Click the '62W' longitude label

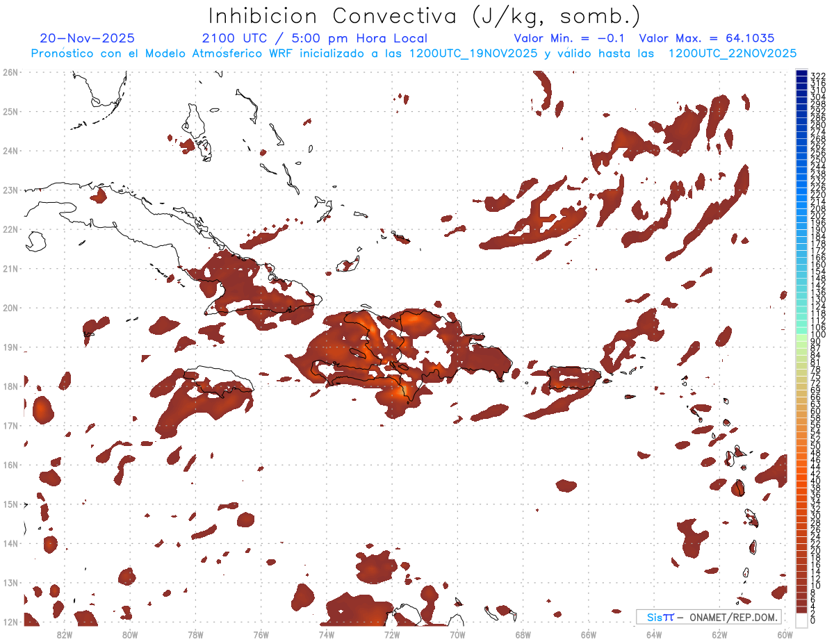[x=719, y=634]
